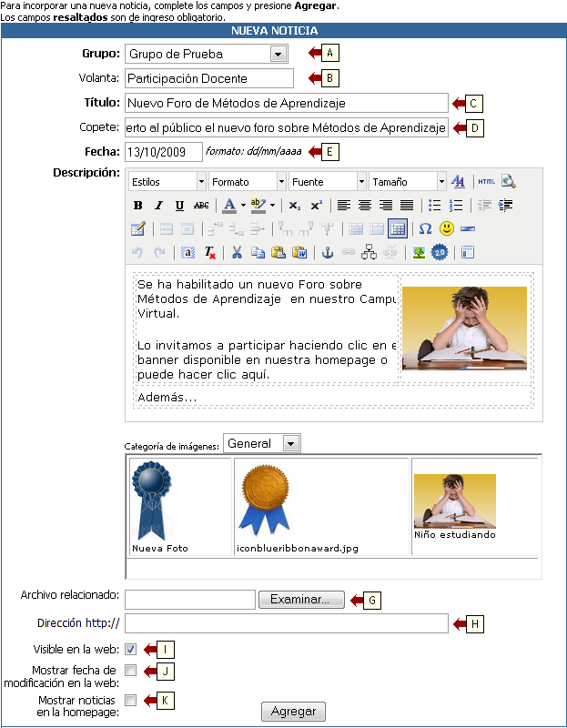Insert special character with Omega icon
The width and height of the screenshot is (567, 728).
pos(425,228)
